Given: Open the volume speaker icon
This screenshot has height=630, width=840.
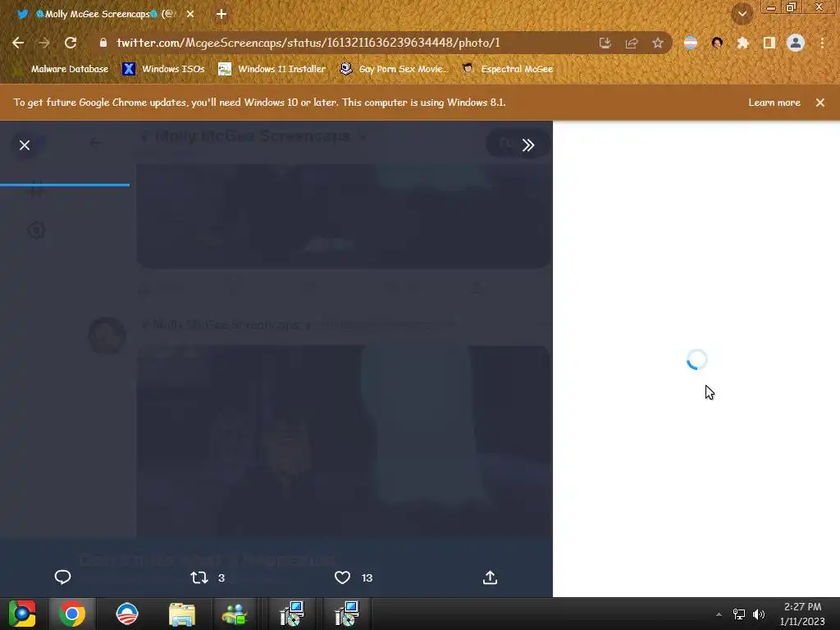Looking at the screenshot, I should [x=759, y=614].
